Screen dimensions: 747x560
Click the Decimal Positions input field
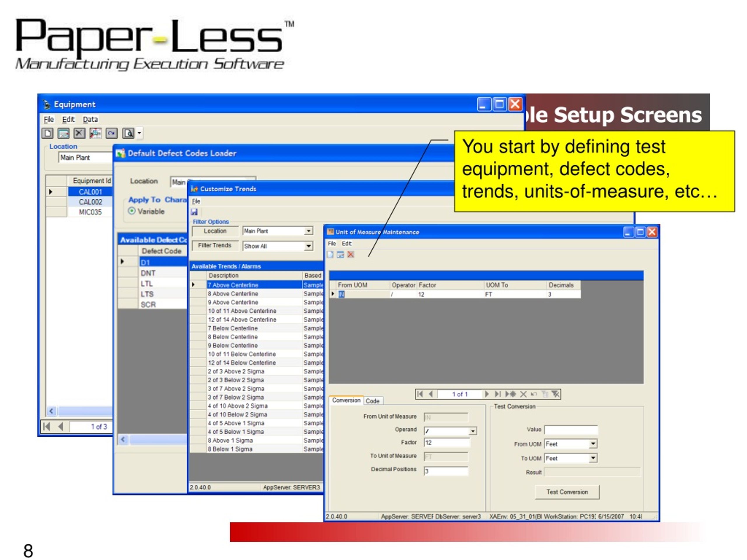click(x=446, y=471)
